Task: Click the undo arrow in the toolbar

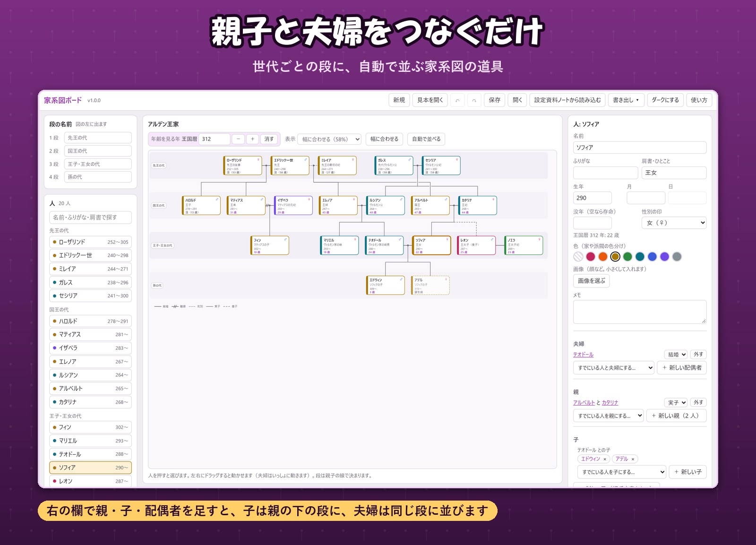Action: (x=457, y=100)
